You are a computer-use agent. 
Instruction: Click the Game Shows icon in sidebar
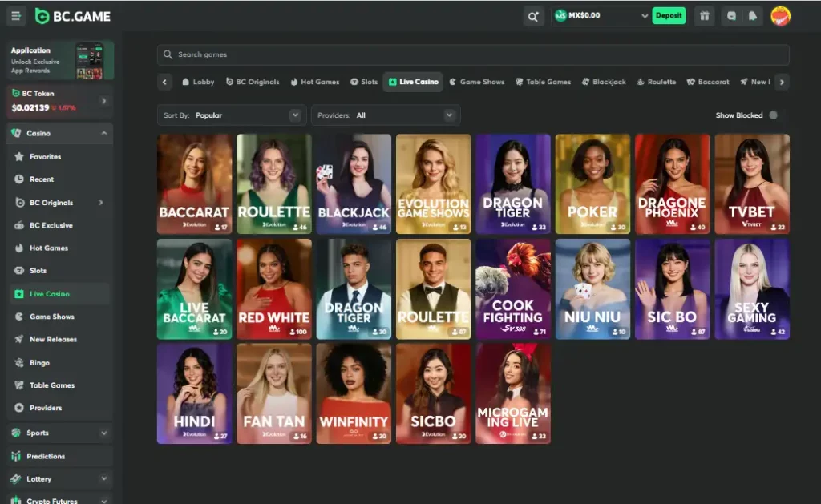[19, 317]
